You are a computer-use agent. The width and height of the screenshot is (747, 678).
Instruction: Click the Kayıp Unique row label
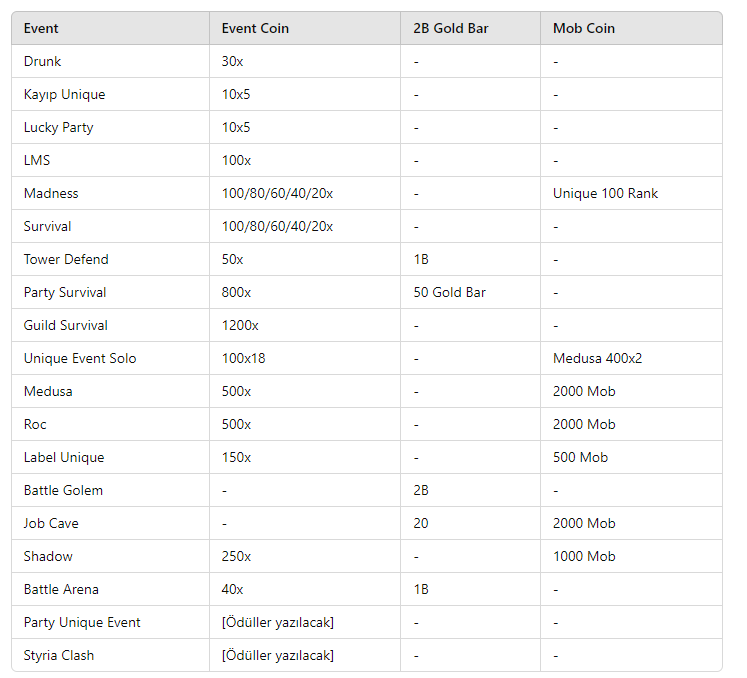[x=64, y=94]
